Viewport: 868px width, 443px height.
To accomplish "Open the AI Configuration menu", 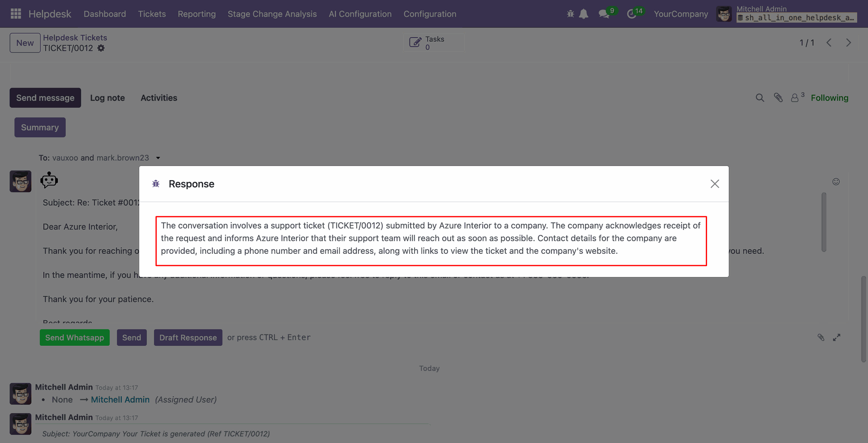I will click(360, 14).
